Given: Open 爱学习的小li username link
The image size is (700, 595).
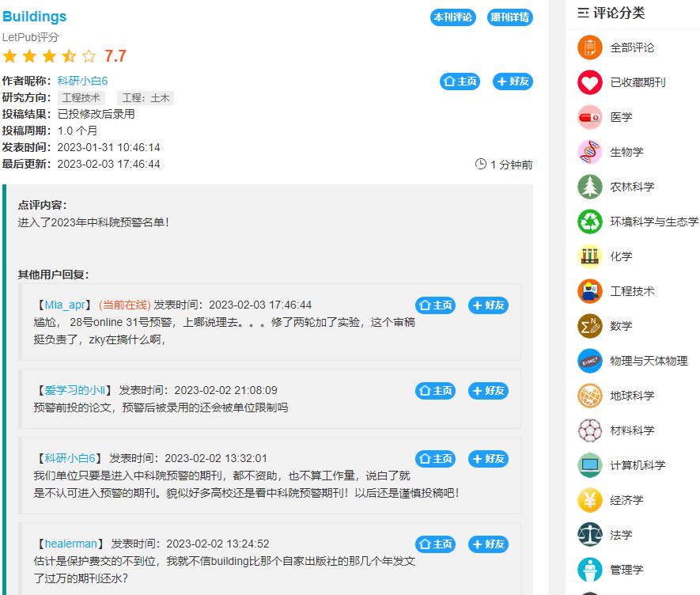Looking at the screenshot, I should tap(75, 390).
